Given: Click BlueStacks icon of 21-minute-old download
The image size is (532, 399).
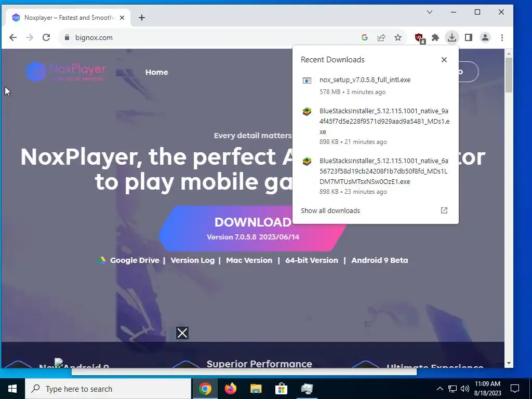Looking at the screenshot, I should (x=307, y=112).
